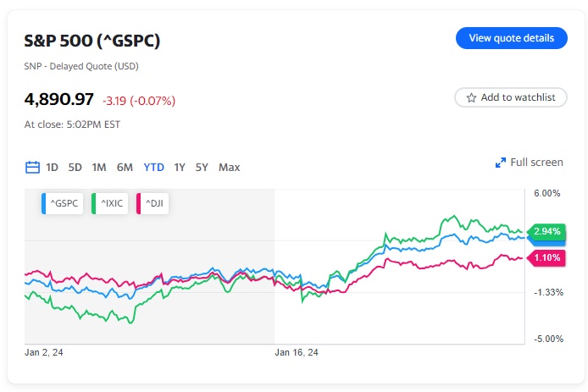The image size is (588, 392).
Task: Click the blue ^GSPC legend color bar
Action: click(44, 204)
